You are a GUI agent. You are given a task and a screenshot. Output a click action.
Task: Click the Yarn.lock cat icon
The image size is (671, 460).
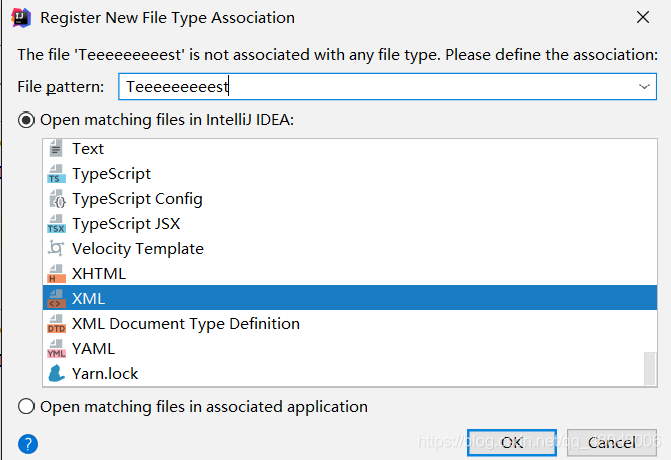click(56, 374)
